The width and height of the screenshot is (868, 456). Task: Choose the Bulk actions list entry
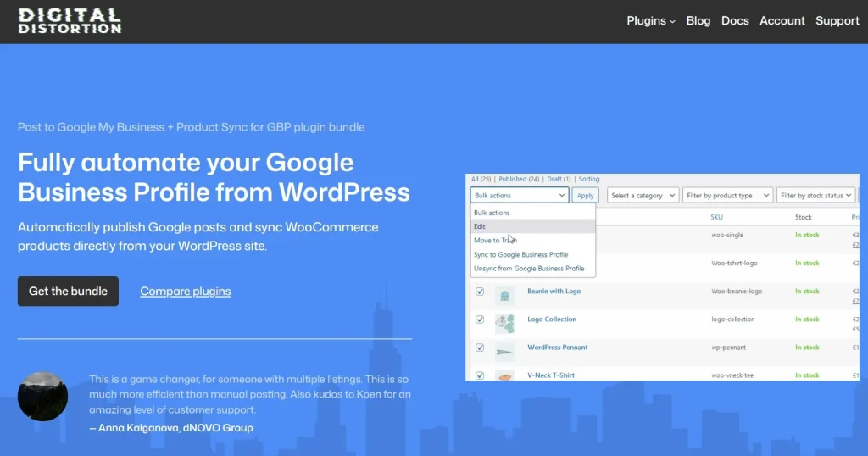click(x=533, y=213)
